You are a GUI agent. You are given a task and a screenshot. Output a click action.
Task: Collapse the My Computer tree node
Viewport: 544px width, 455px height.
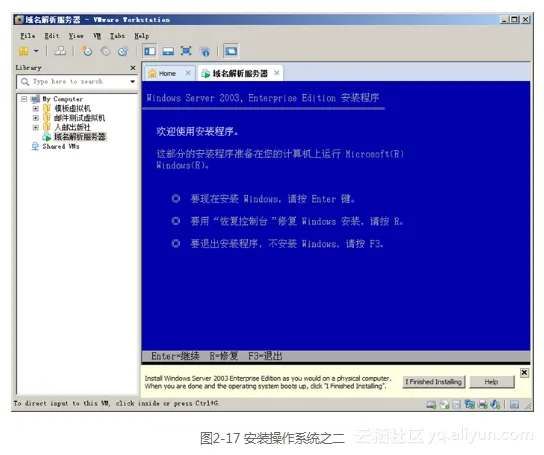point(24,99)
